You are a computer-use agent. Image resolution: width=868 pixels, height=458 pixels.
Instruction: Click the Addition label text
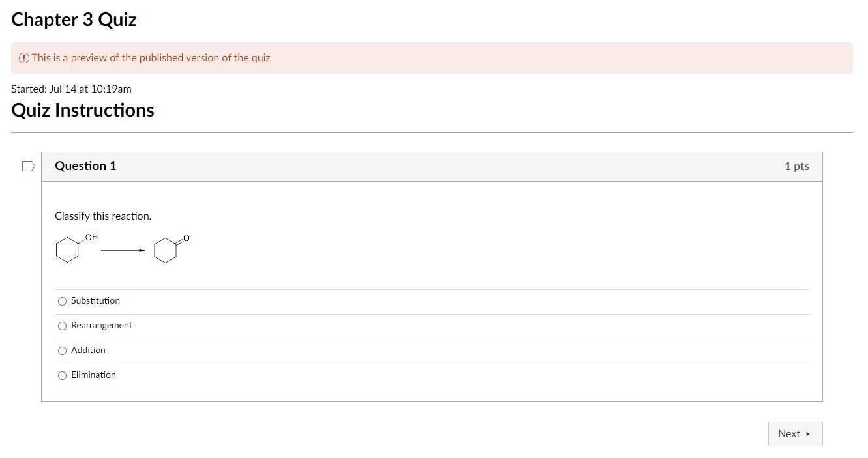pos(88,350)
